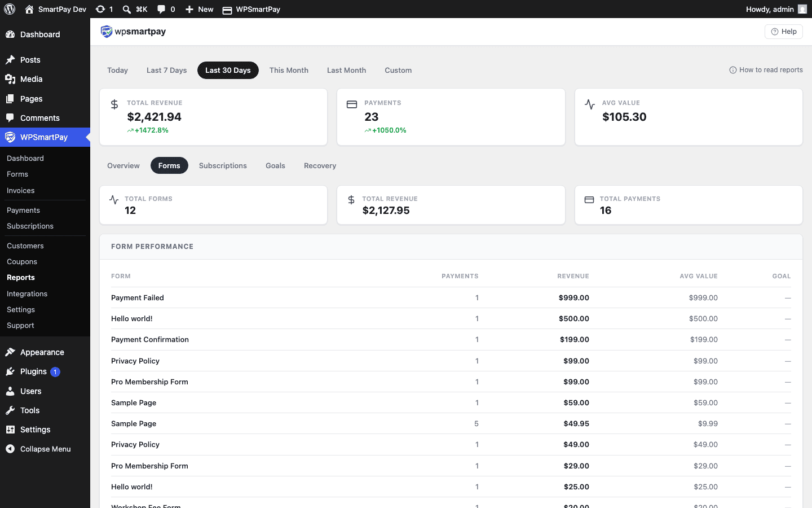The height and width of the screenshot is (508, 812).
Task: Open Subscriptions in sidebar submenu
Action: pyautogui.click(x=30, y=226)
